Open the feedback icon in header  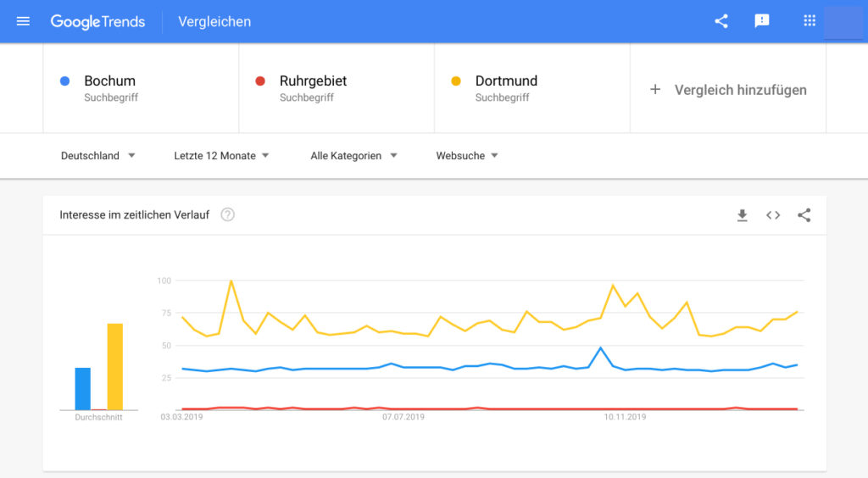pos(762,21)
